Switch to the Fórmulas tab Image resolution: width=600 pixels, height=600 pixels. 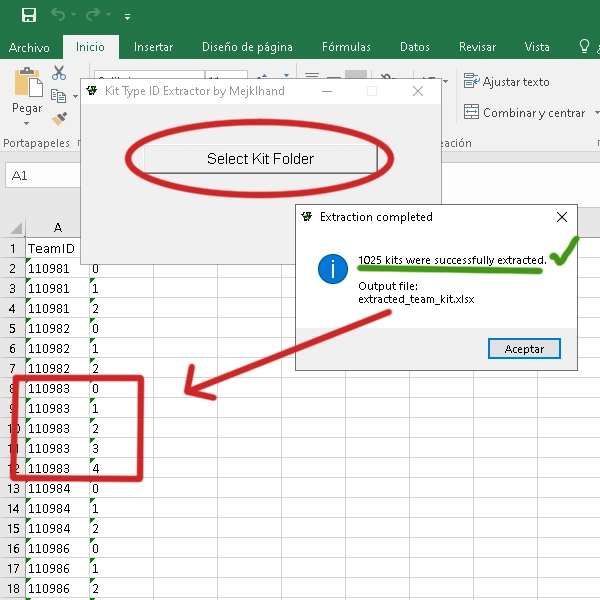pyautogui.click(x=346, y=47)
